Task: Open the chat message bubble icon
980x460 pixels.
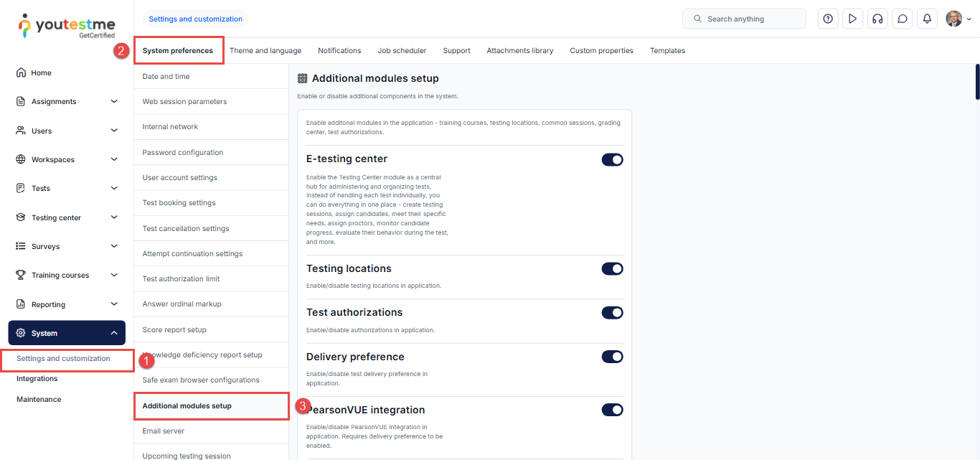Action: tap(903, 19)
